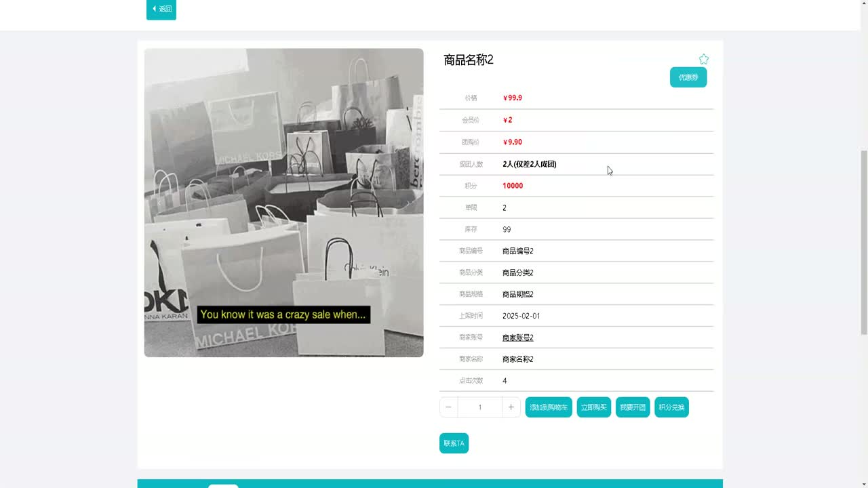
Task: Open the 优惠券 coupon button
Action: [x=688, y=77]
